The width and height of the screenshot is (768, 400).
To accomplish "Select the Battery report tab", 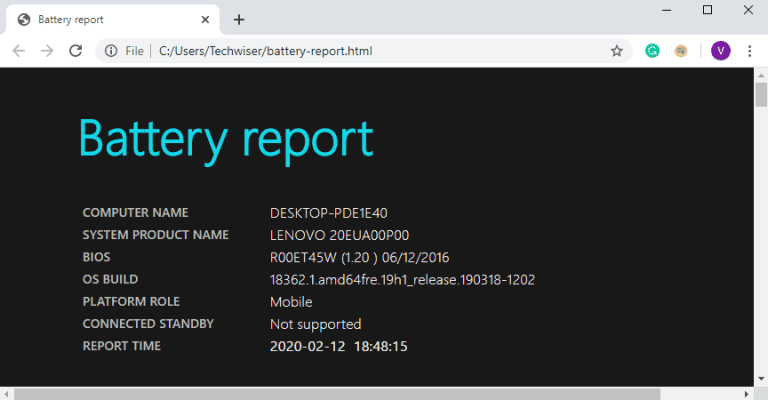I will click(x=113, y=20).
